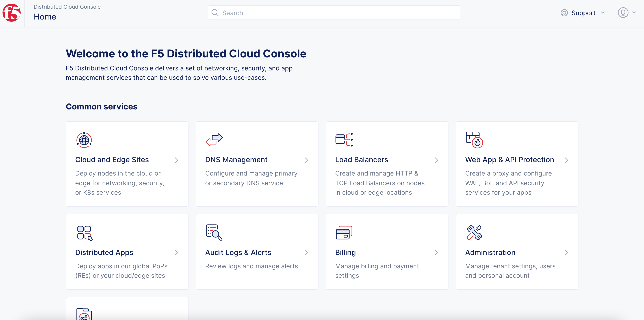Click chevron next to Load Balancers
The height and width of the screenshot is (320, 644).
437,160
